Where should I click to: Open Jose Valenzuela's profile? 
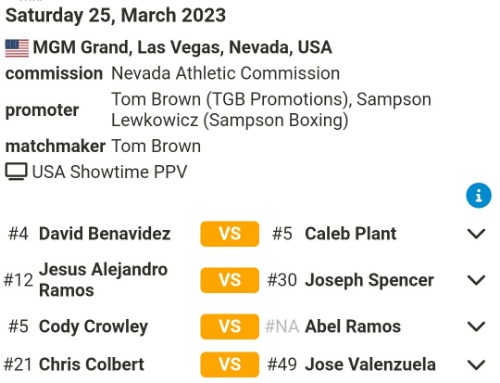tap(370, 364)
